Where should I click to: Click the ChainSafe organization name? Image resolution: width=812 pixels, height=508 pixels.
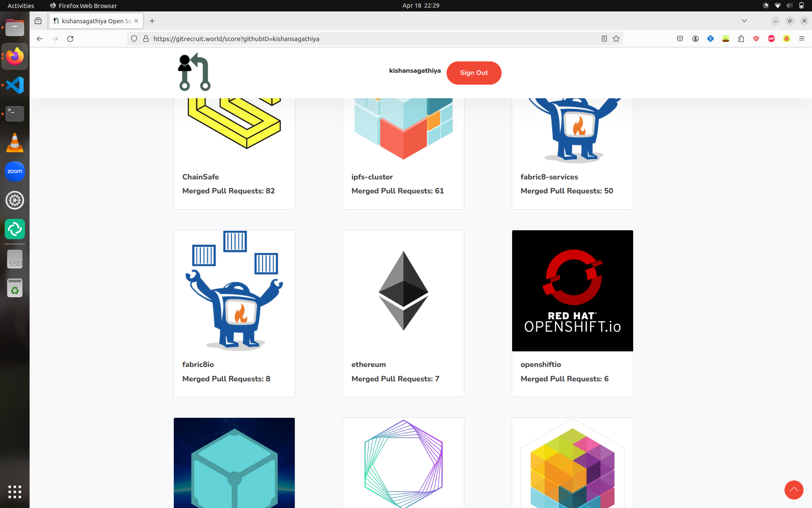tap(200, 177)
